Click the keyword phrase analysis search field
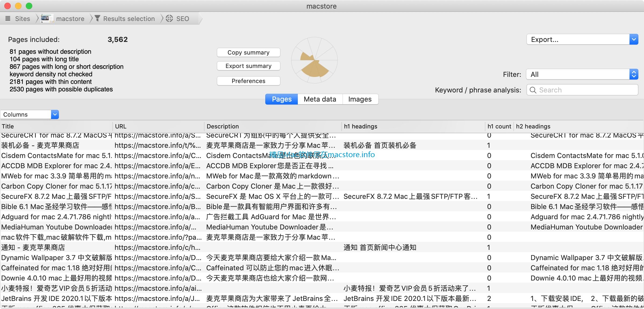The width and height of the screenshot is (644, 309). coord(582,90)
